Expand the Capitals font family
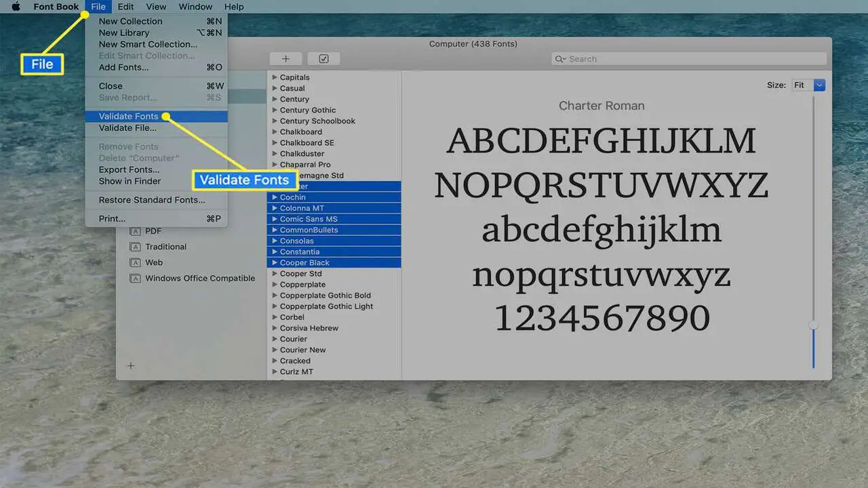868x488 pixels. click(275, 77)
